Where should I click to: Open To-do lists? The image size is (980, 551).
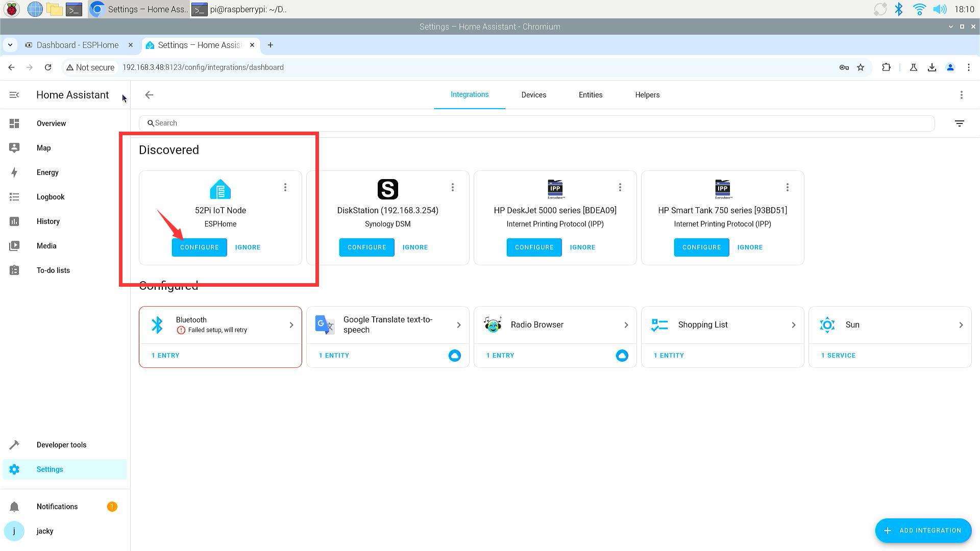tap(65, 270)
